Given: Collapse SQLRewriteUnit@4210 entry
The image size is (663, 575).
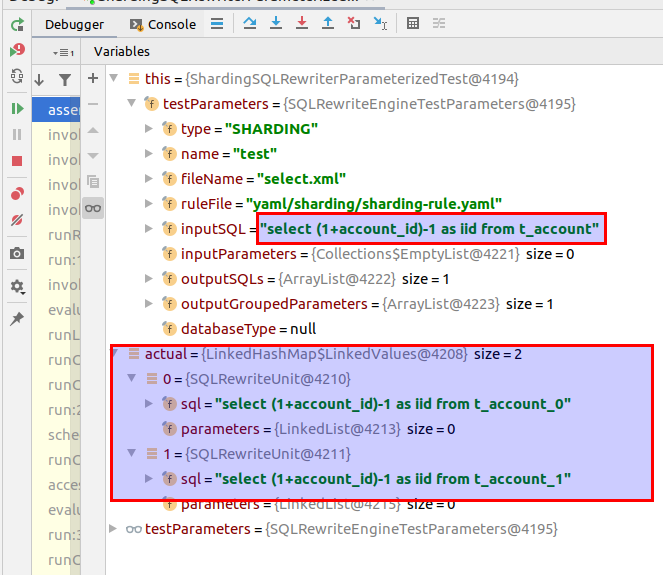Looking at the screenshot, I should coord(132,378).
